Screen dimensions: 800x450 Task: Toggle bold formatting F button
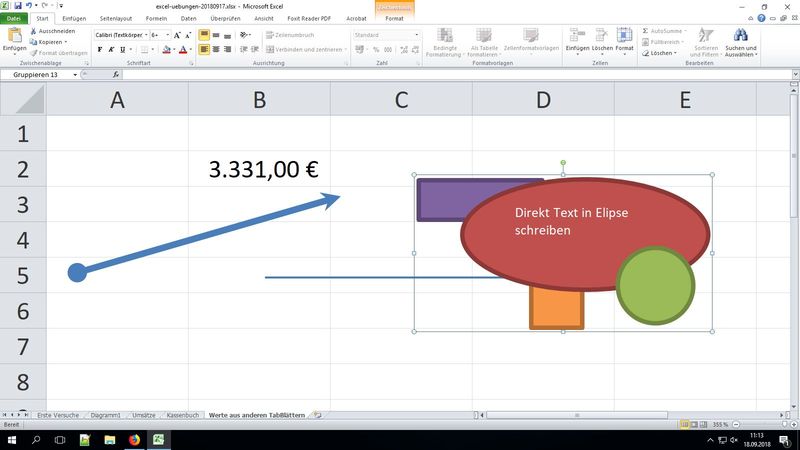[100, 49]
